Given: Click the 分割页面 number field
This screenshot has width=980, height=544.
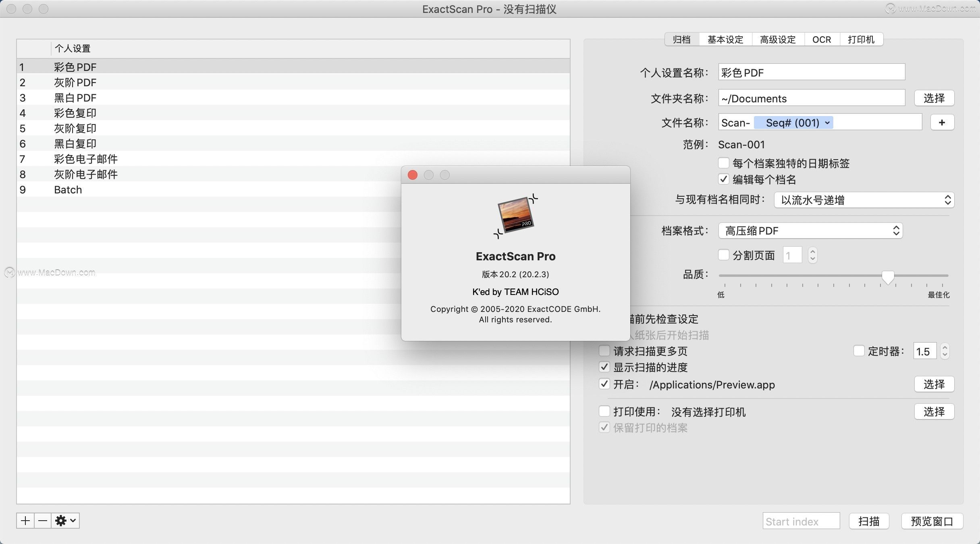Looking at the screenshot, I should [x=792, y=255].
